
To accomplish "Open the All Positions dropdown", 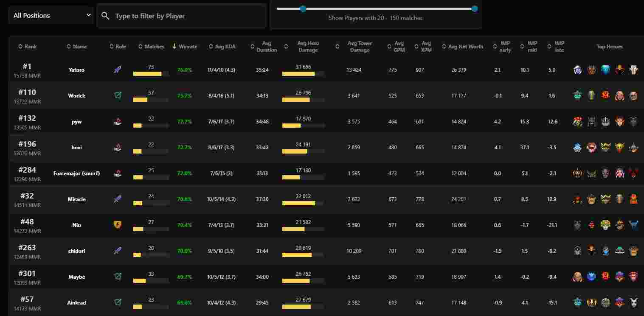I will 51,16.
